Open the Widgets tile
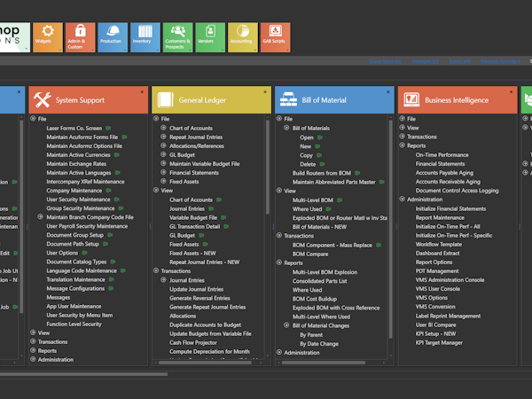 pos(48,37)
